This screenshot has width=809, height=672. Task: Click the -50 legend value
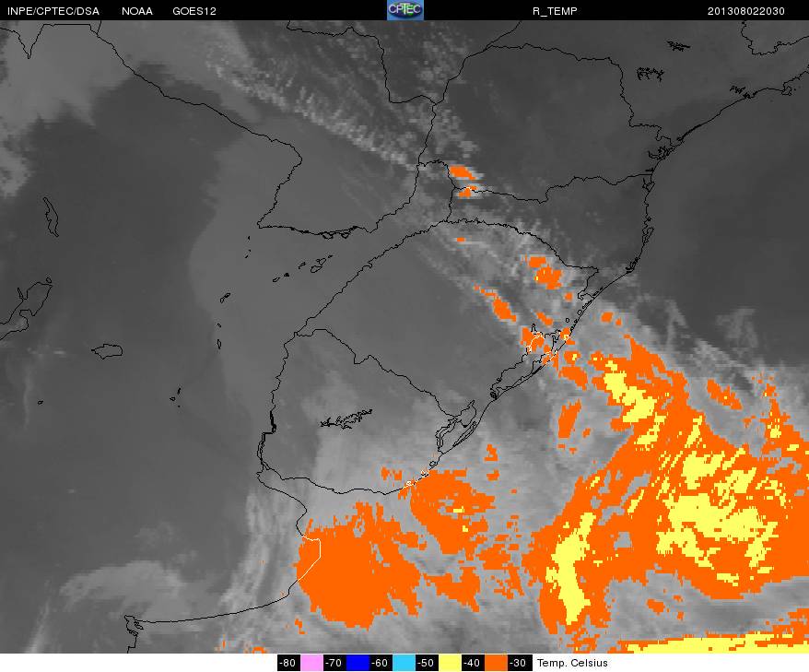pos(427,663)
